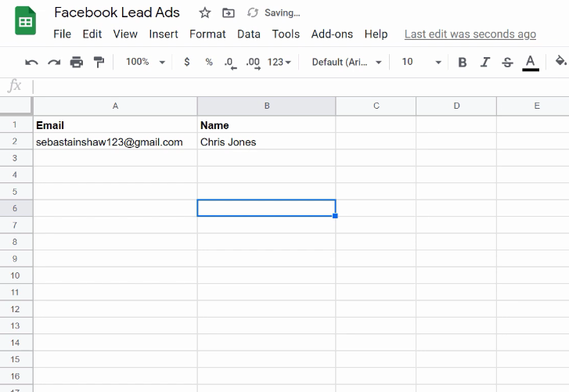569x392 pixels.
Task: Open the Tools menu
Action: [x=286, y=34]
